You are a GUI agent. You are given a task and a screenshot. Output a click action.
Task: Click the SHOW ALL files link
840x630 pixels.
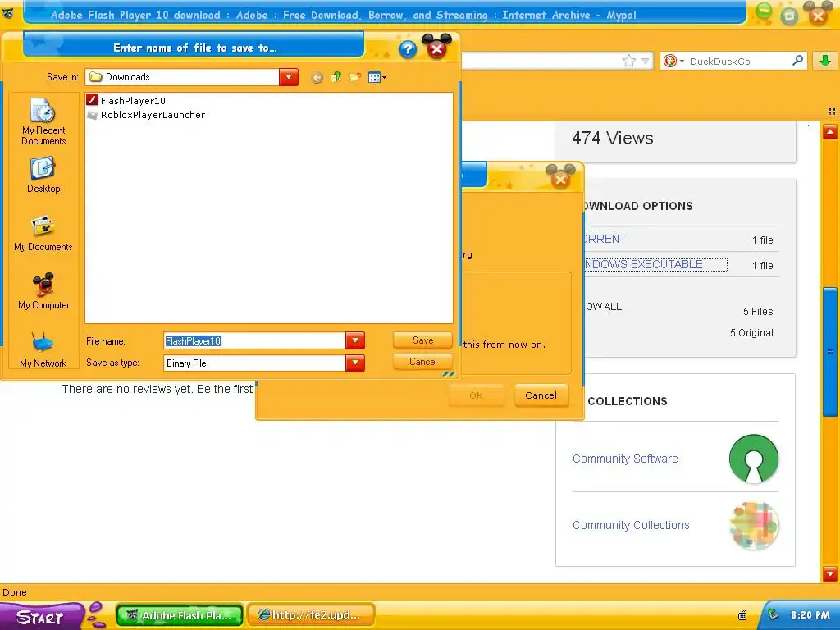click(603, 307)
